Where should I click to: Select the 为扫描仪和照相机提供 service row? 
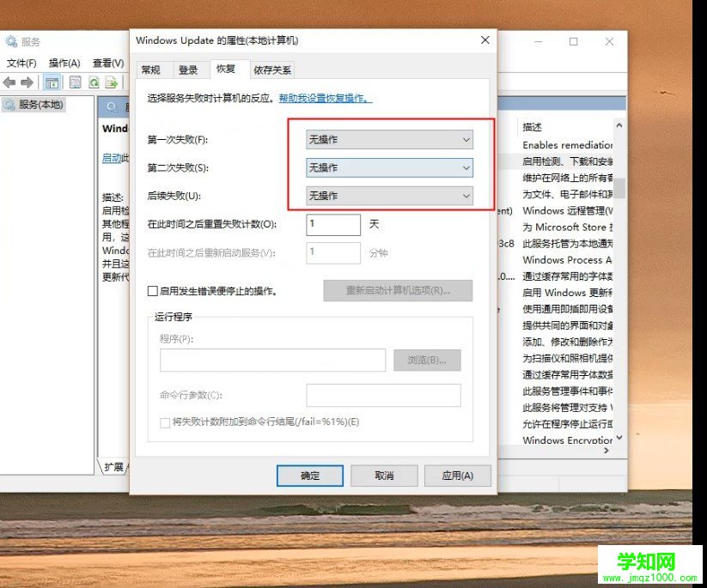point(567,358)
